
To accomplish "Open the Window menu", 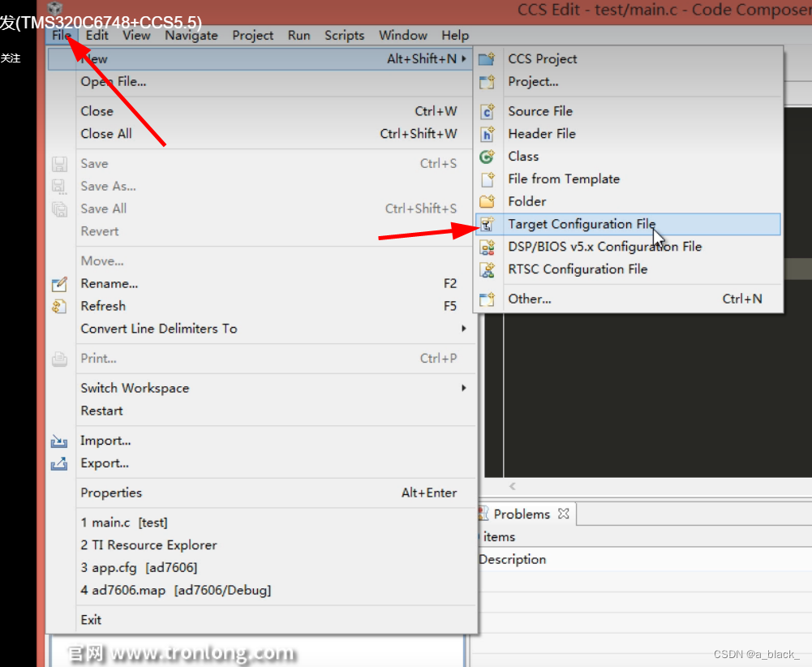I will (x=403, y=35).
